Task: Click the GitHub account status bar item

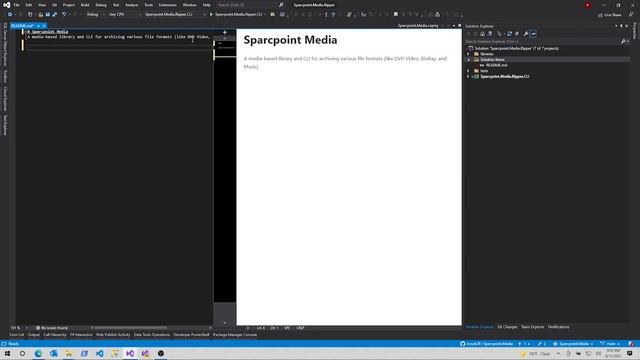Action: pyautogui.click(x=487, y=344)
